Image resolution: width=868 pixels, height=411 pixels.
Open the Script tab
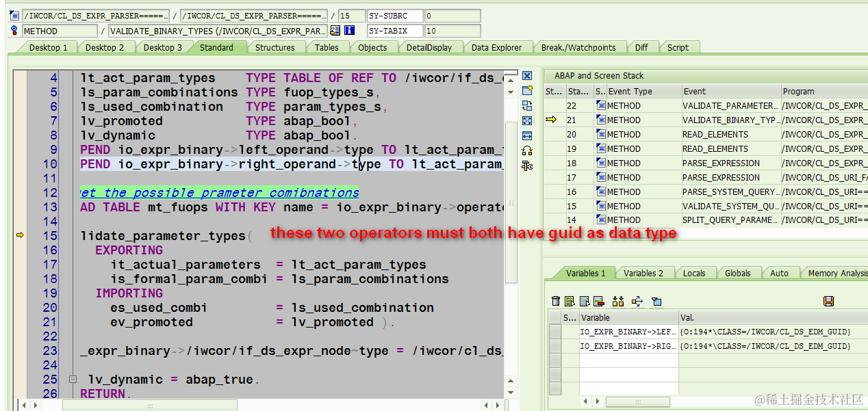pyautogui.click(x=678, y=48)
